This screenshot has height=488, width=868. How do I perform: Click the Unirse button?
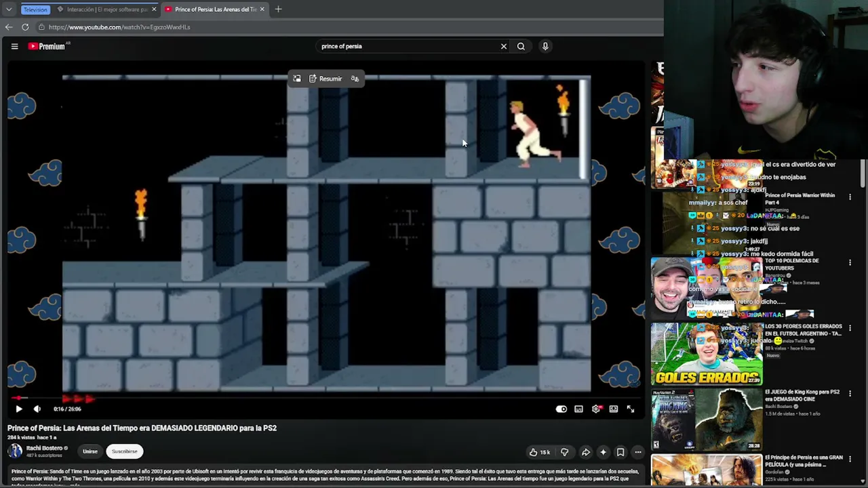[90, 451]
